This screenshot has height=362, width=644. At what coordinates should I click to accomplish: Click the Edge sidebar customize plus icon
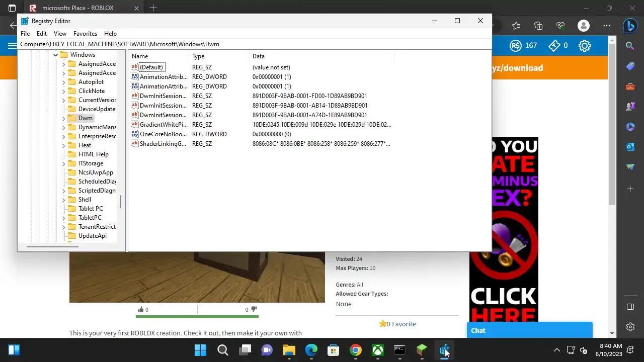630,189
